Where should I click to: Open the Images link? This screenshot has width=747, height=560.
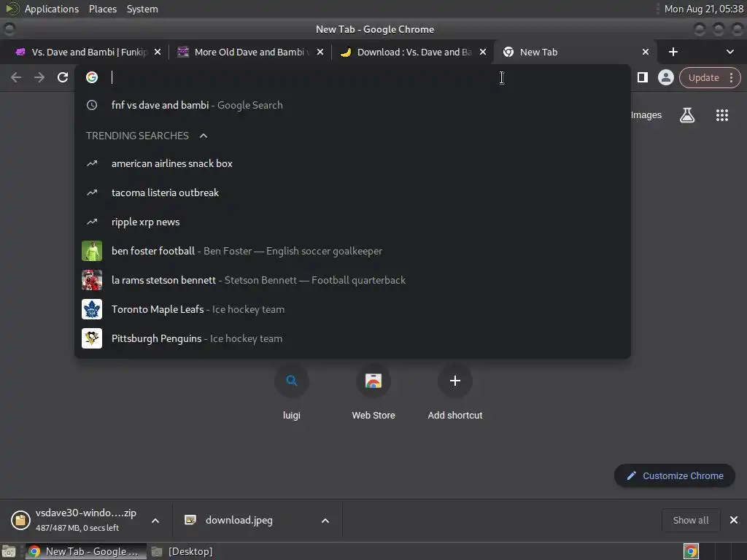click(646, 114)
